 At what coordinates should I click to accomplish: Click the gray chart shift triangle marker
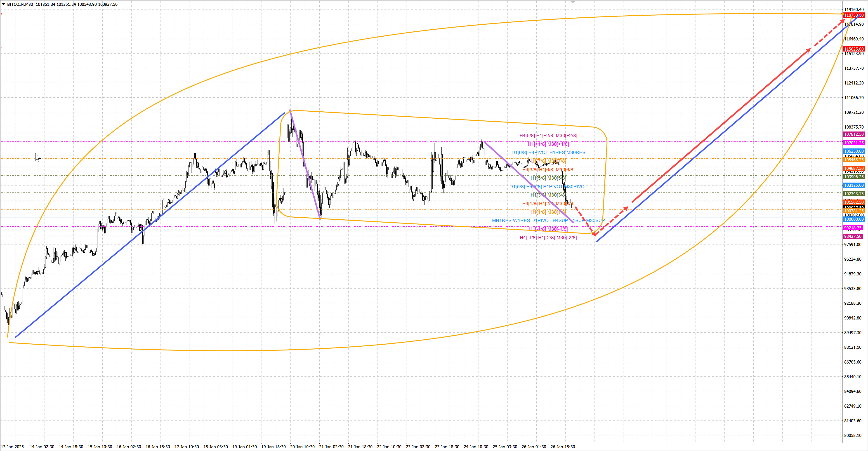click(x=573, y=2)
